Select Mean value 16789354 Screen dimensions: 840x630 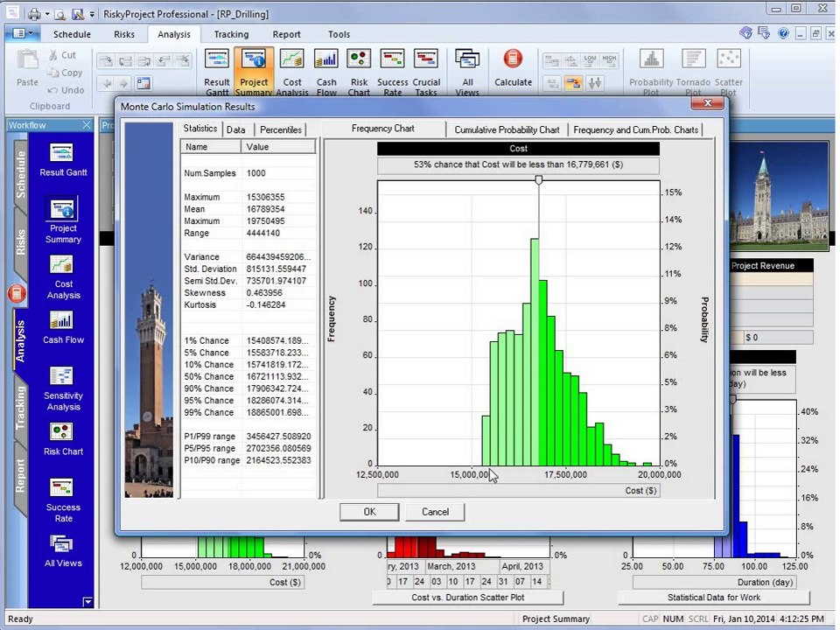tap(266, 209)
